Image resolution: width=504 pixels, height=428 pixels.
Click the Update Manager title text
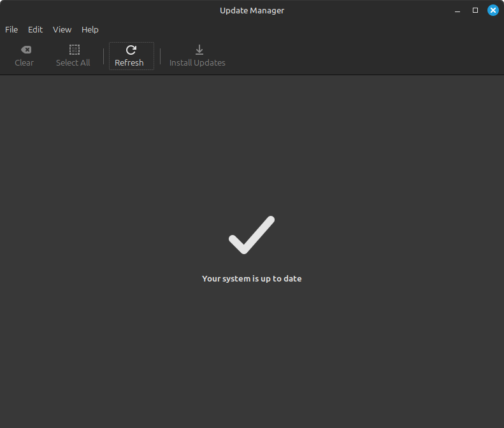(x=252, y=10)
